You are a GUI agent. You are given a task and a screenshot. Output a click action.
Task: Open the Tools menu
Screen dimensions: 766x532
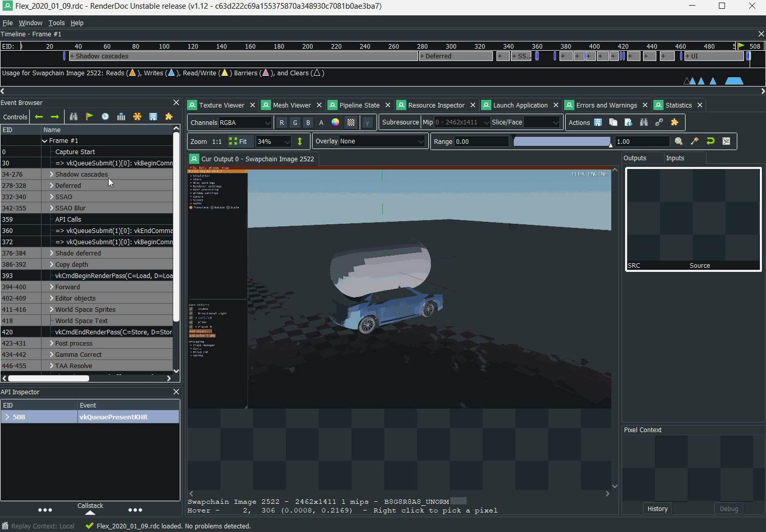(56, 23)
